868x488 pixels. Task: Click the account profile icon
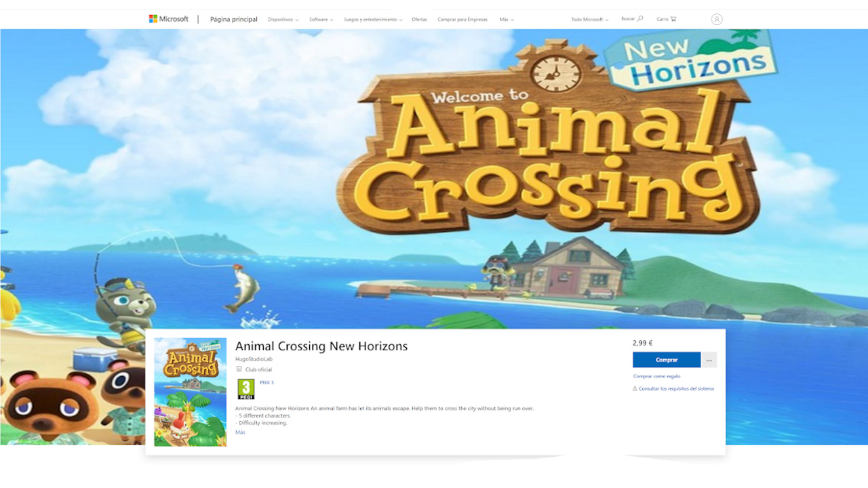point(717,19)
